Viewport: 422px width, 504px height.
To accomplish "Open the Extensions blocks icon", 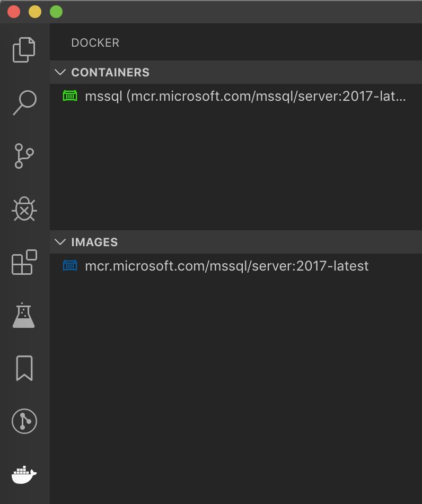I will [x=24, y=262].
